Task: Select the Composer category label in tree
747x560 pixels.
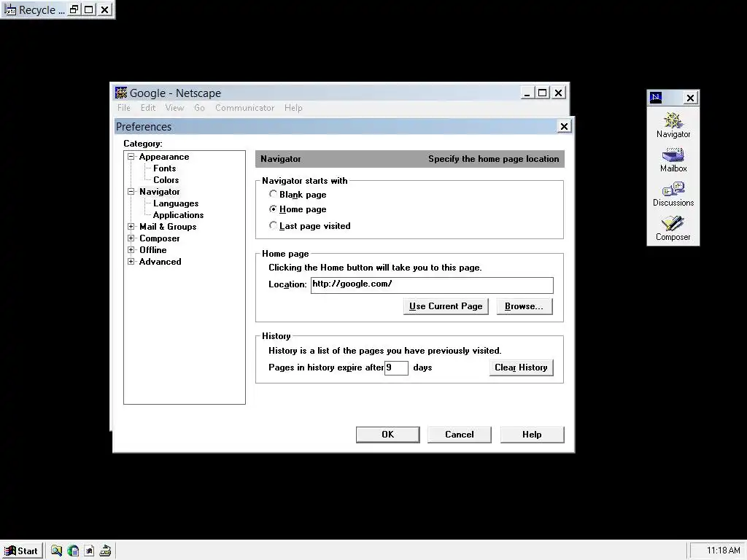Action: [x=160, y=238]
